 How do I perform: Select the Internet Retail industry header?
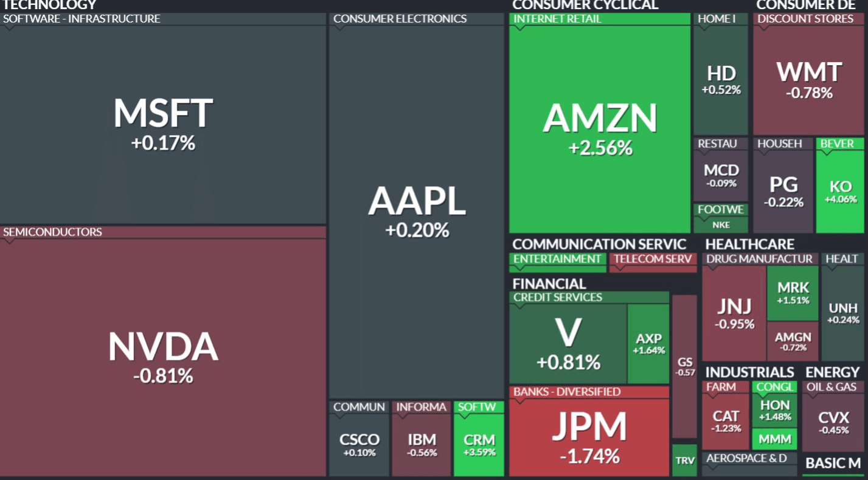[558, 19]
